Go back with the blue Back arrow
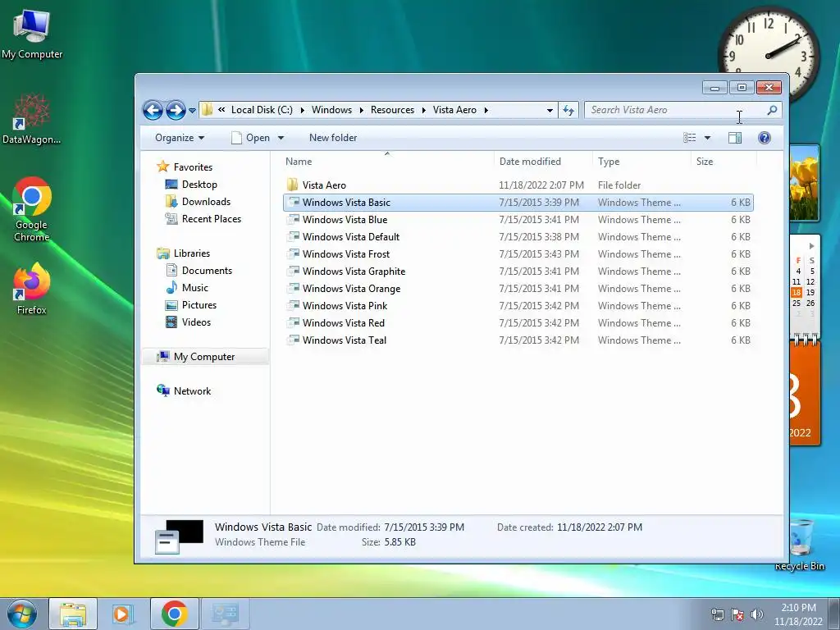 click(x=153, y=111)
